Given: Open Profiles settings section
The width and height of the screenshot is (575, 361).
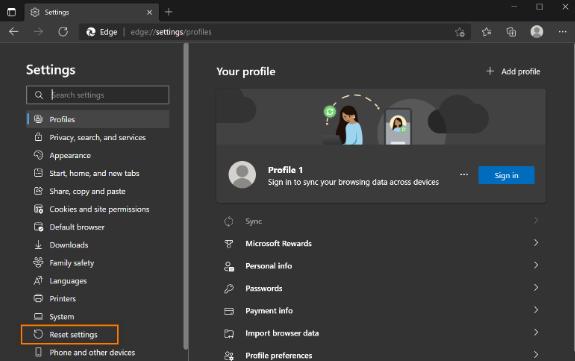Looking at the screenshot, I should pyautogui.click(x=98, y=119).
